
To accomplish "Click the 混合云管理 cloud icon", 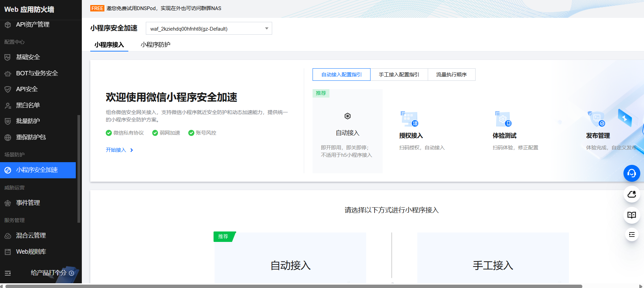I will click(8, 236).
